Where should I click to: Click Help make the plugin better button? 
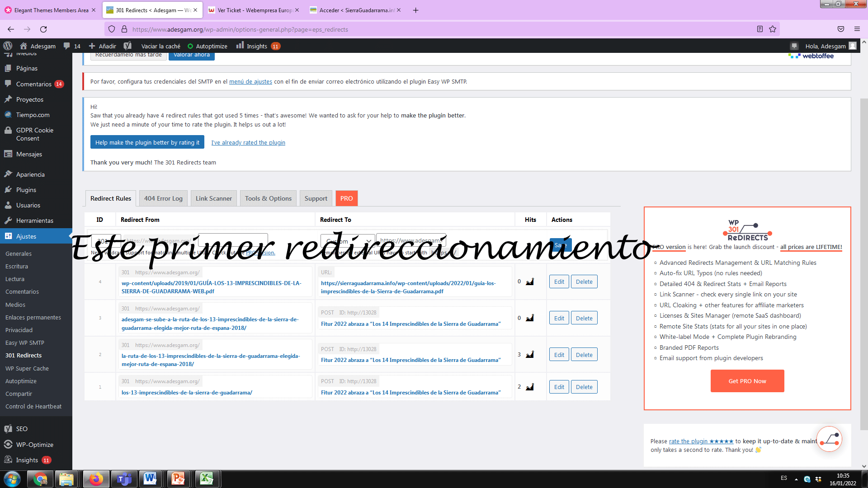pos(147,142)
